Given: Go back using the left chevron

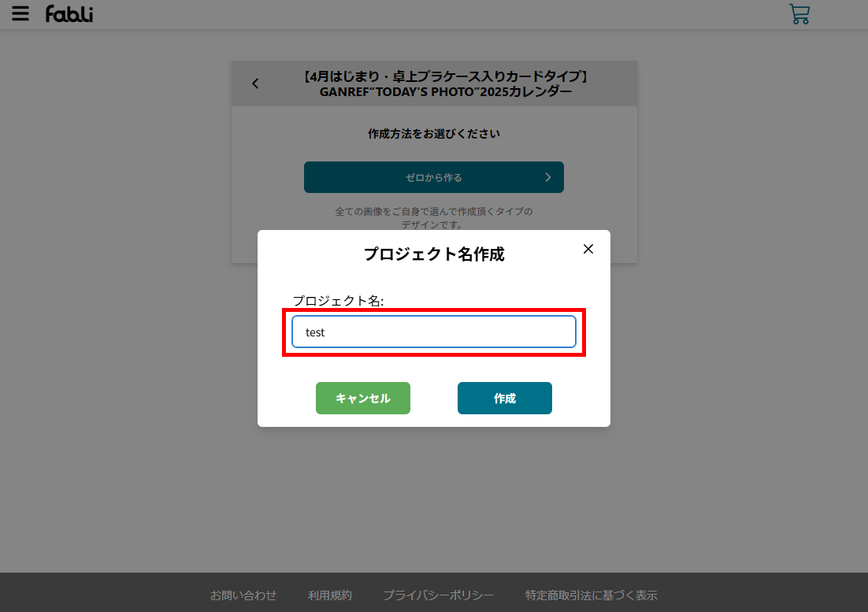Looking at the screenshot, I should (255, 83).
